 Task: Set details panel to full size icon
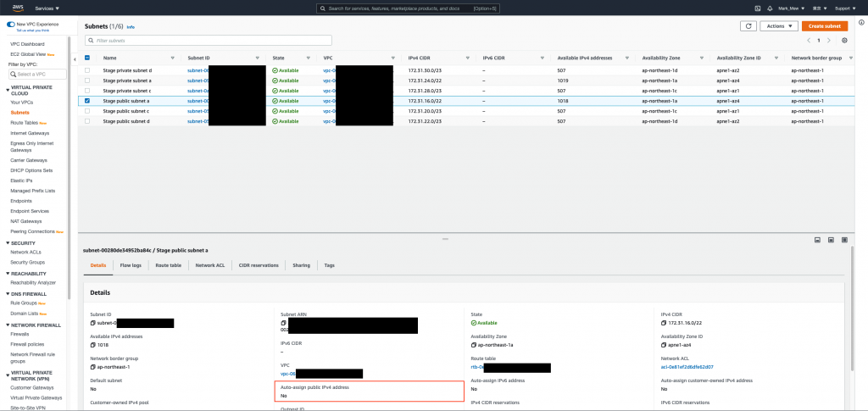tap(844, 240)
